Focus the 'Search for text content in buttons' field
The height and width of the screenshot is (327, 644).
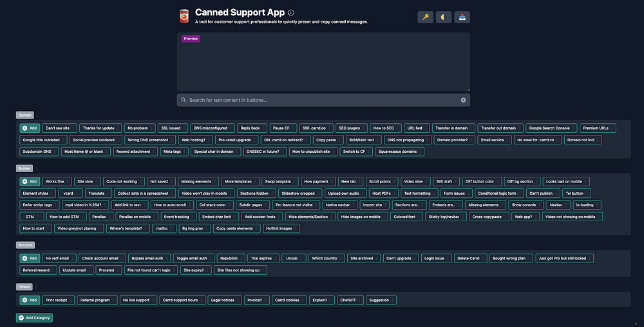(323, 100)
